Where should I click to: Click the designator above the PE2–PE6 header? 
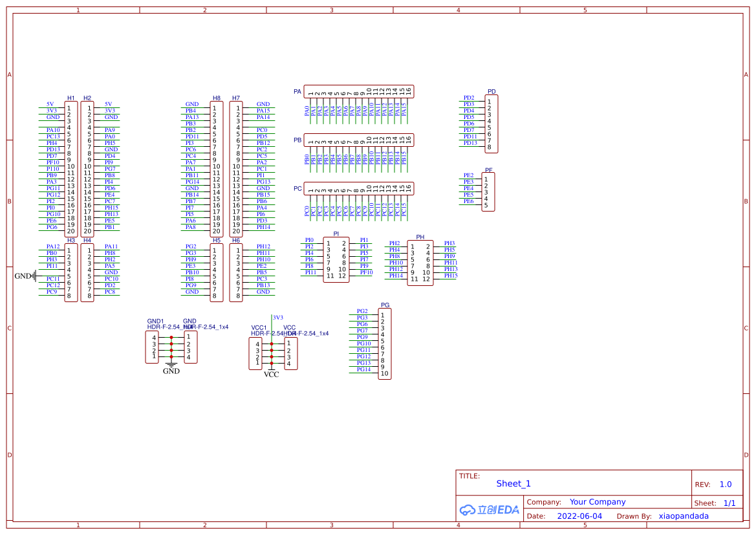click(x=488, y=170)
